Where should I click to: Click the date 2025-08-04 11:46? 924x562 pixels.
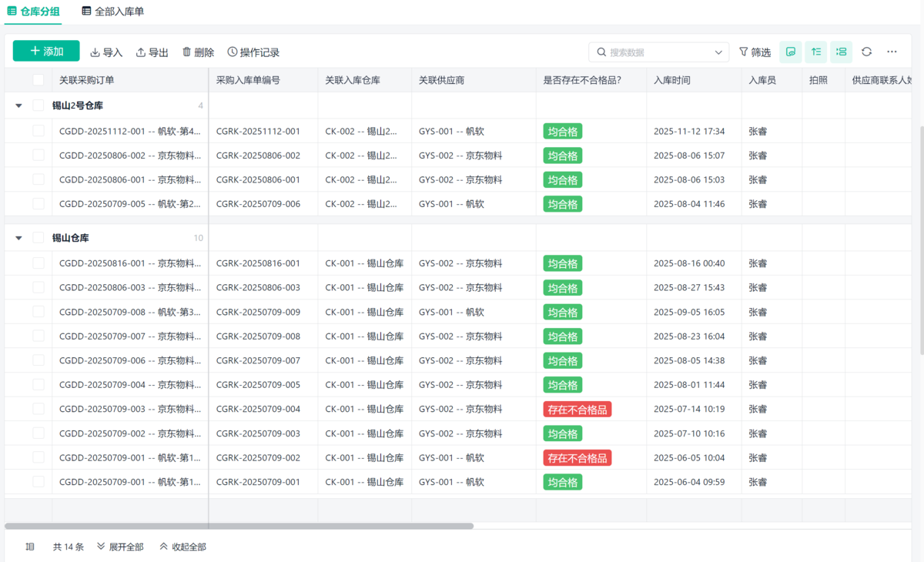689,205
